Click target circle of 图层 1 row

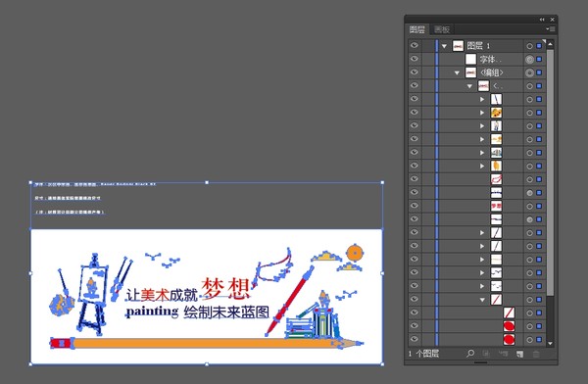tap(529, 46)
